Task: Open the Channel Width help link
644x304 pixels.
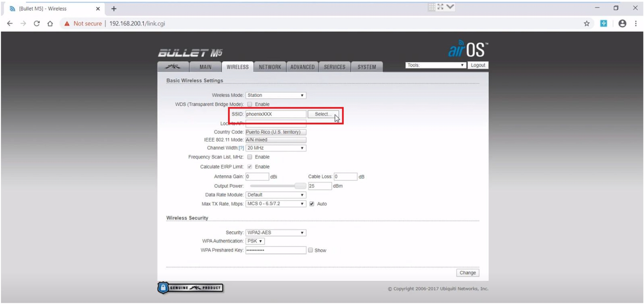Action: click(241, 148)
